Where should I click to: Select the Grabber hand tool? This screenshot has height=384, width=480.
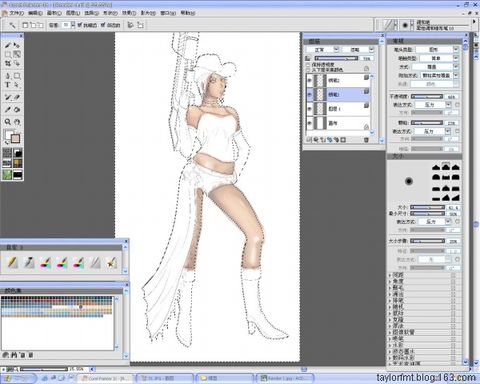tap(17, 122)
